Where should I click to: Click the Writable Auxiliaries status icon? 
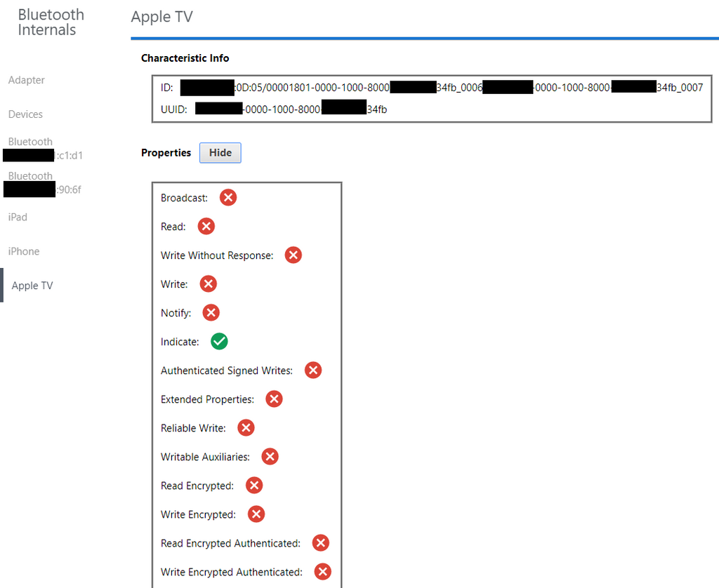(270, 456)
